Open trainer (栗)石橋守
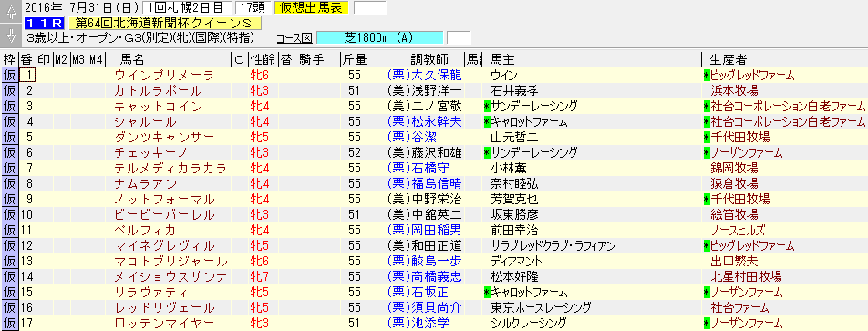 [x=418, y=169]
